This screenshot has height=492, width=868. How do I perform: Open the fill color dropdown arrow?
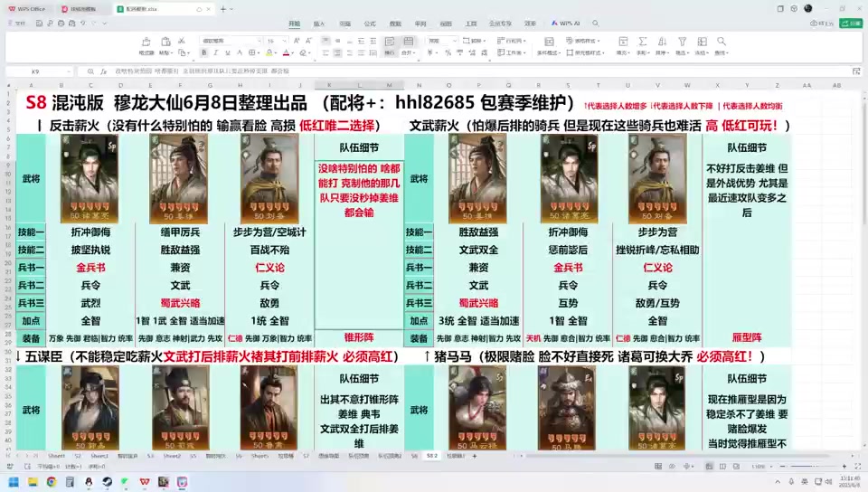point(275,52)
